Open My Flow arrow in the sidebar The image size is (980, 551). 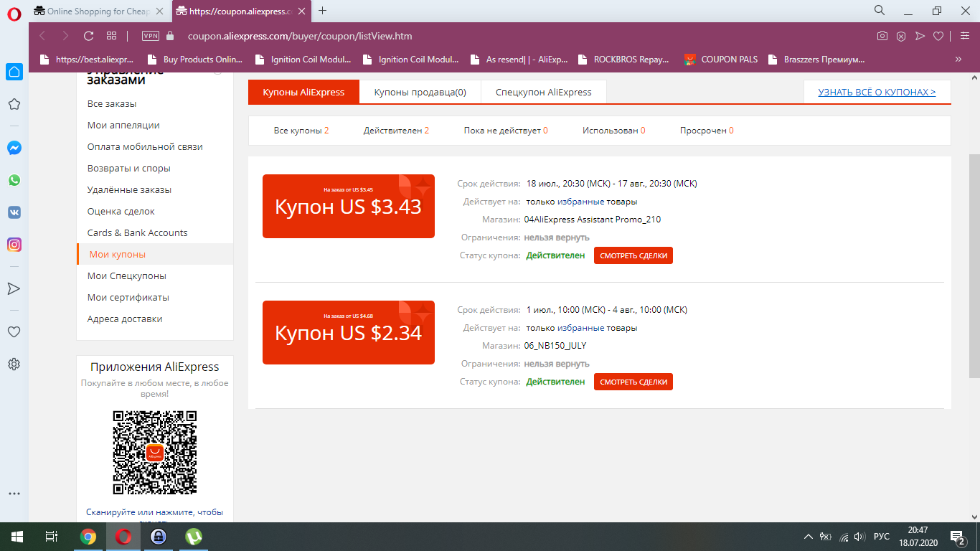pyautogui.click(x=14, y=288)
